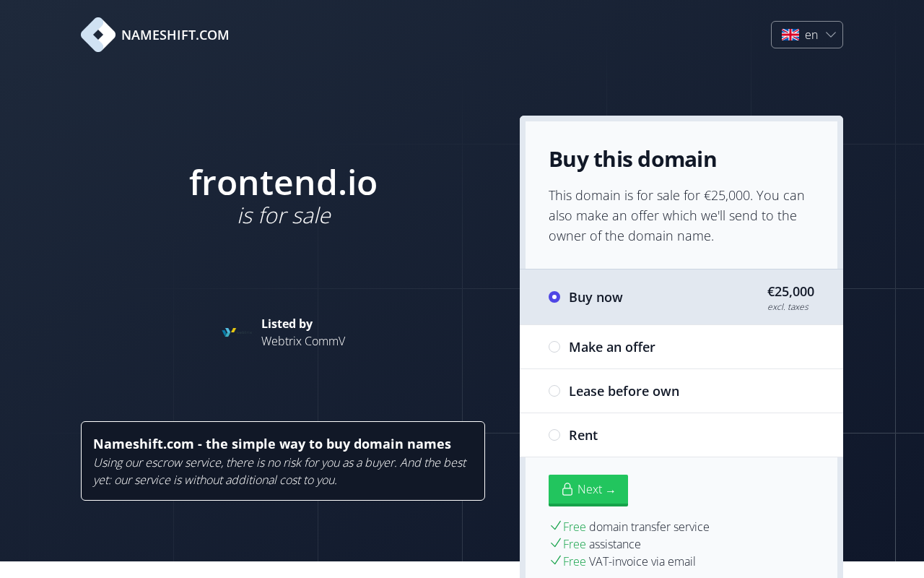Click the €25,000 price label

click(790, 292)
